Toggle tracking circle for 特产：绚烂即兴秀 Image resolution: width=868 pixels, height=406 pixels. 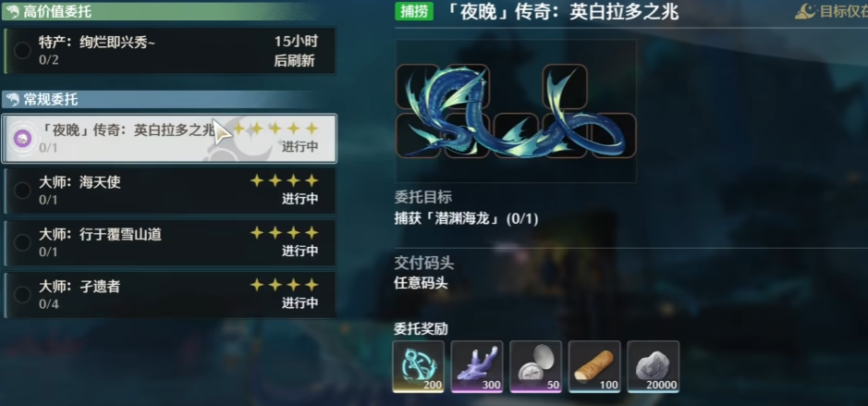(x=22, y=51)
